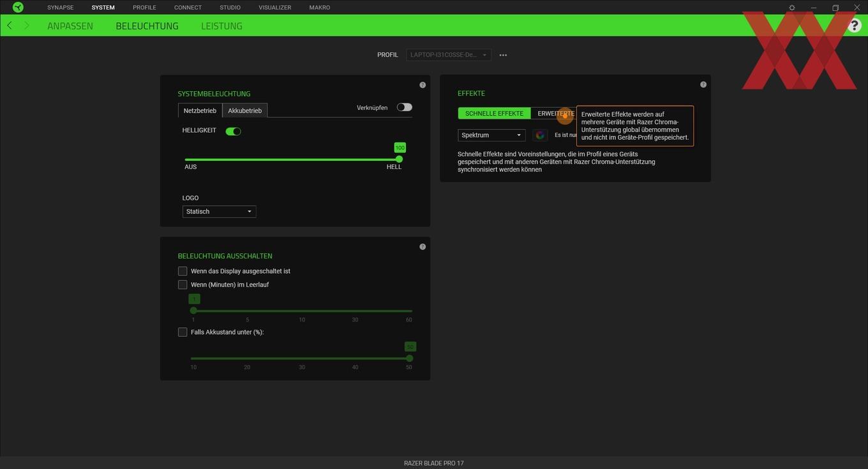Show help for Effekte panel
The image size is (868, 469).
point(703,84)
